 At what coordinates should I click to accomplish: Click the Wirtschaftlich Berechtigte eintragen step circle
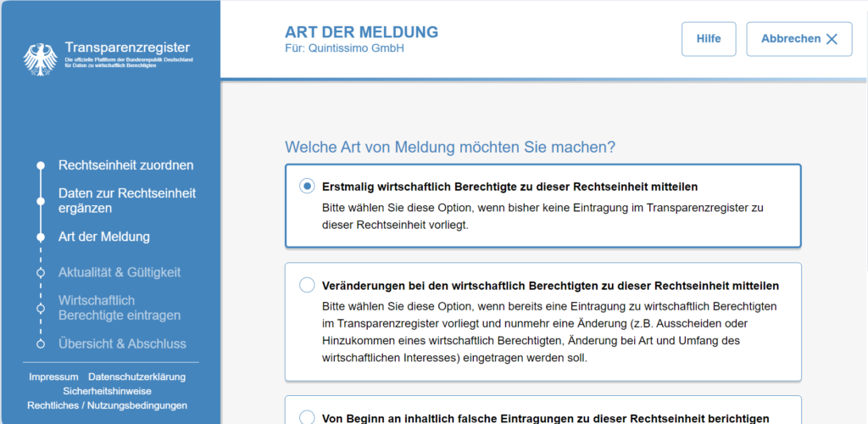tap(40, 308)
